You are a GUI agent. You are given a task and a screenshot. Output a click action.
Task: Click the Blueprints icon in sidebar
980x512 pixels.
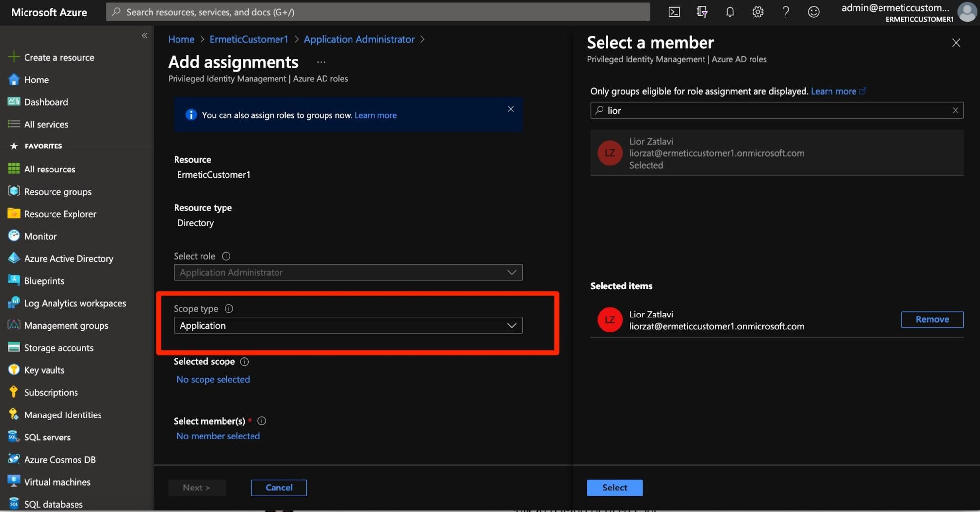(x=14, y=280)
